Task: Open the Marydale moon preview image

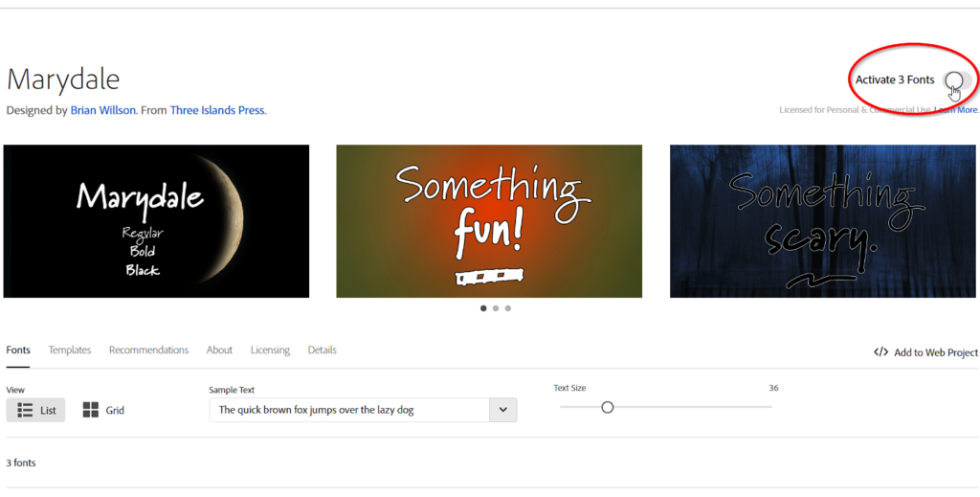Action: click(156, 221)
